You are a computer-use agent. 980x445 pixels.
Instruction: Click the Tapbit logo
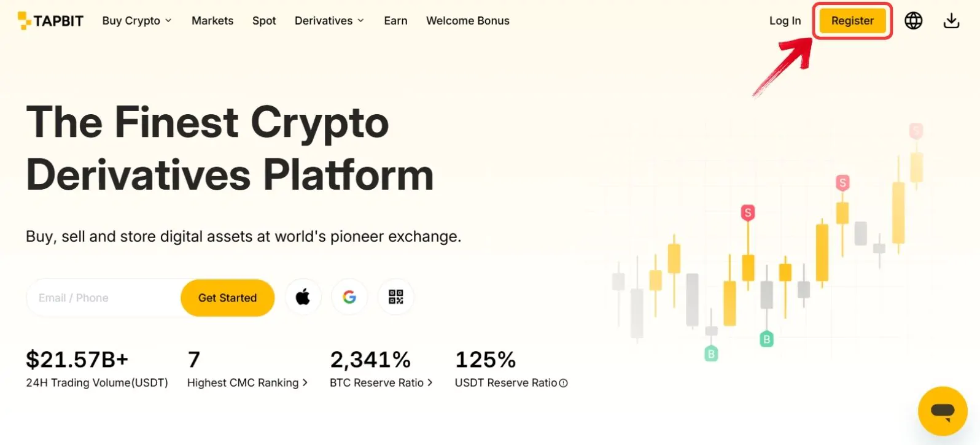pos(50,21)
